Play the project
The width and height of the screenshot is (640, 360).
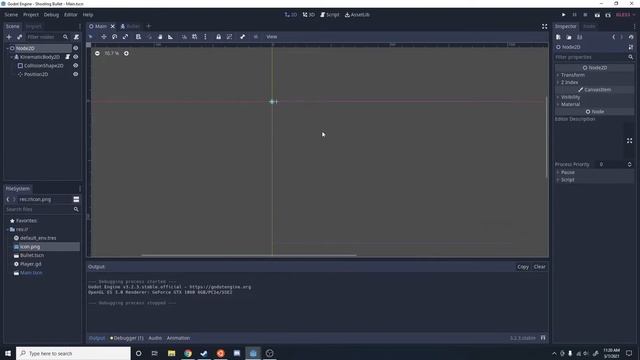coord(564,15)
